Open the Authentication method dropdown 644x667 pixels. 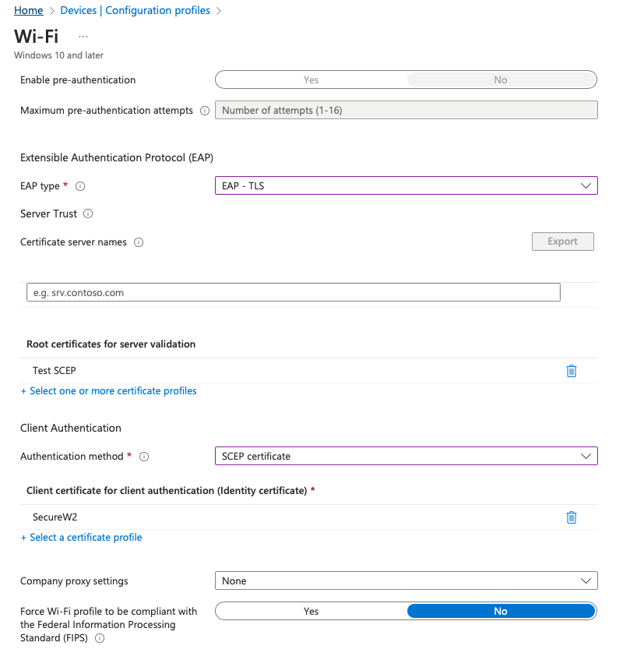406,456
